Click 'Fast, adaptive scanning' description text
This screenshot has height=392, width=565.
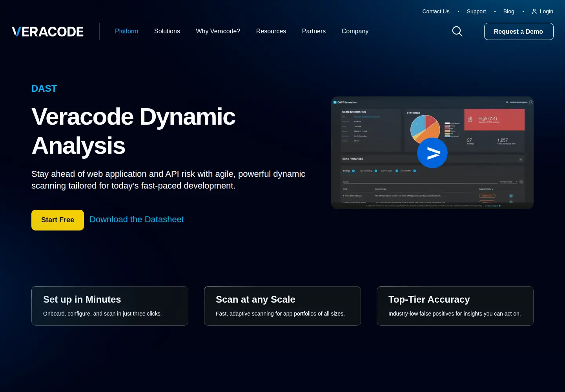[x=280, y=314]
